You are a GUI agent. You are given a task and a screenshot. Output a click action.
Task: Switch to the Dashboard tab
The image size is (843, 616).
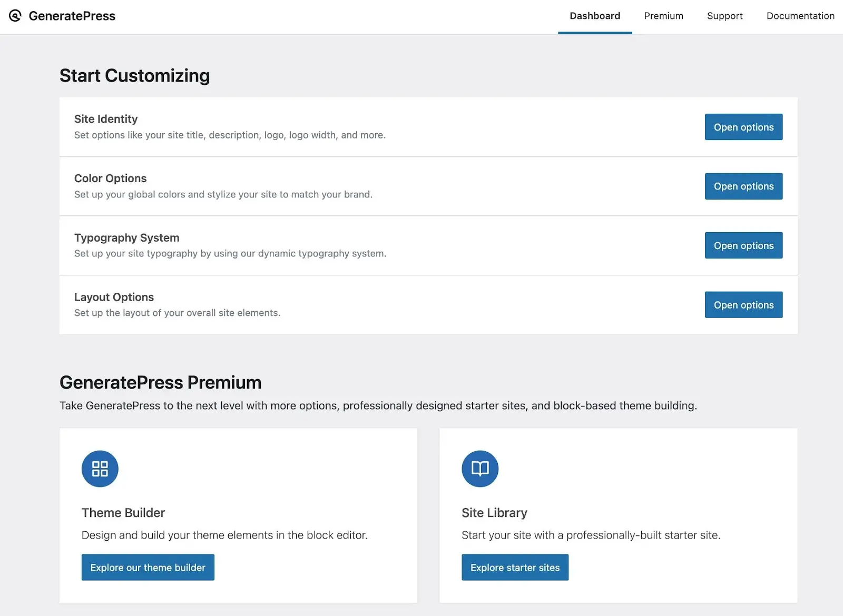595,16
